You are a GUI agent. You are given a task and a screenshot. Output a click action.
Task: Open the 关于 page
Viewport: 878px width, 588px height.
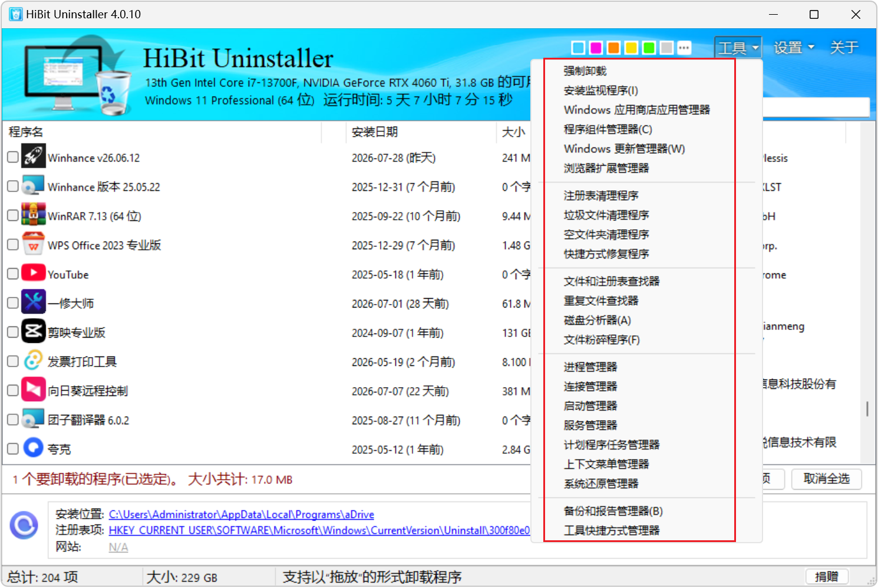844,48
